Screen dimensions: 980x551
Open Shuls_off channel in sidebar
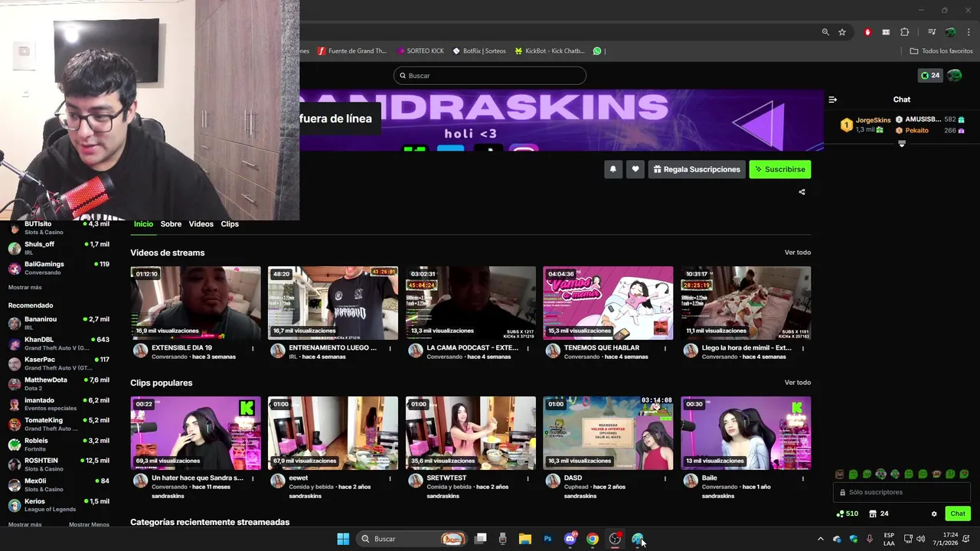tap(59, 248)
